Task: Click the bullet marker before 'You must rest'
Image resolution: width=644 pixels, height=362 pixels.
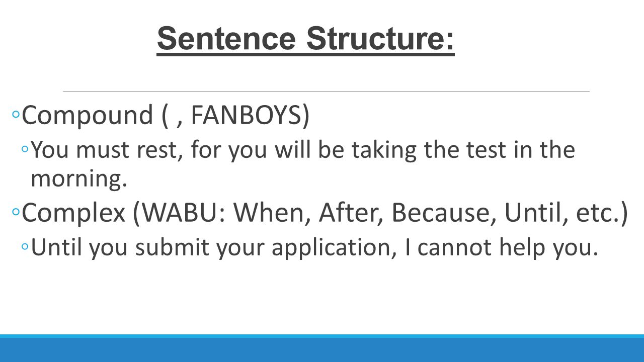Action: coord(25,149)
